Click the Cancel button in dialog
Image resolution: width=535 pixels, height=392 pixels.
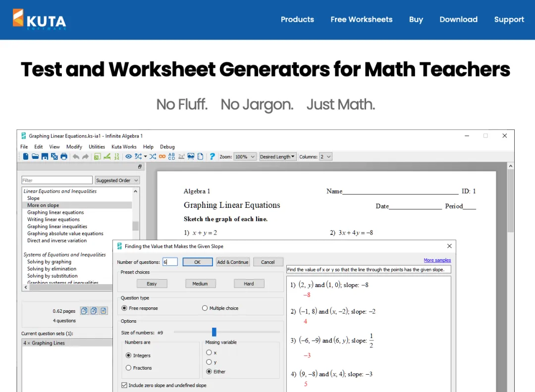click(268, 262)
